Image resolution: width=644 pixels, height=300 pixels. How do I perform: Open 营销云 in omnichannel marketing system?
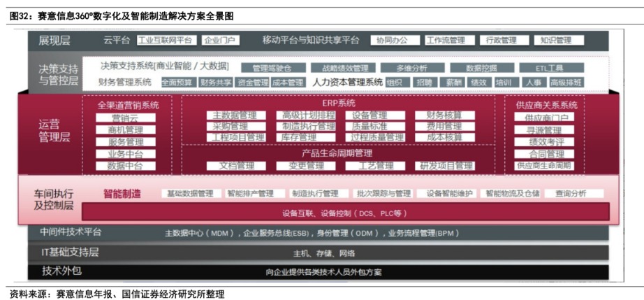126,118
